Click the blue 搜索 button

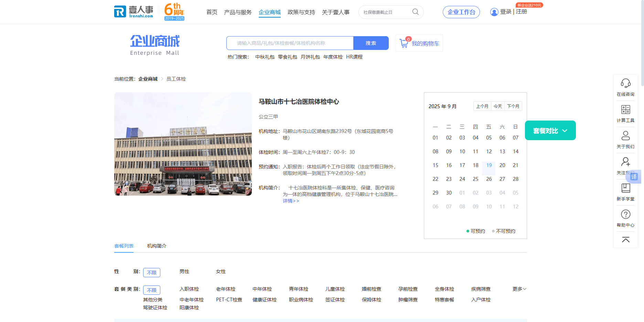pos(371,43)
